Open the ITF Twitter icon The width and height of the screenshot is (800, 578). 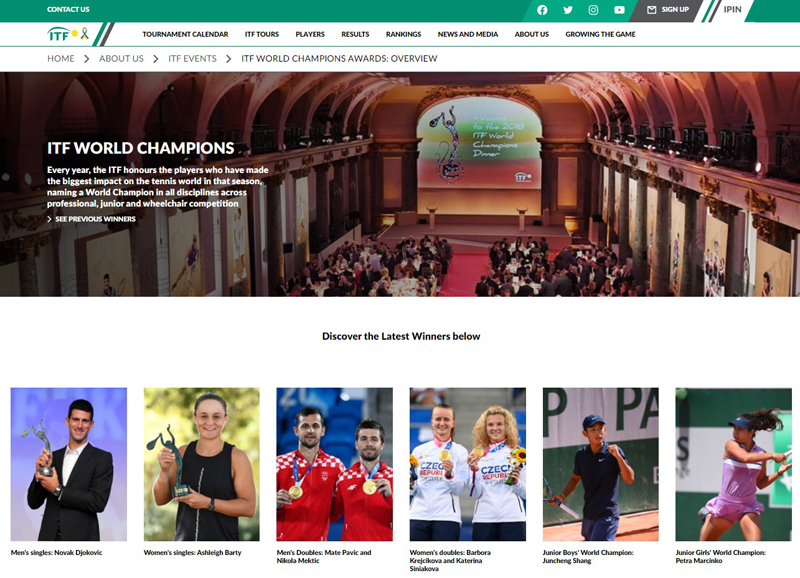568,10
